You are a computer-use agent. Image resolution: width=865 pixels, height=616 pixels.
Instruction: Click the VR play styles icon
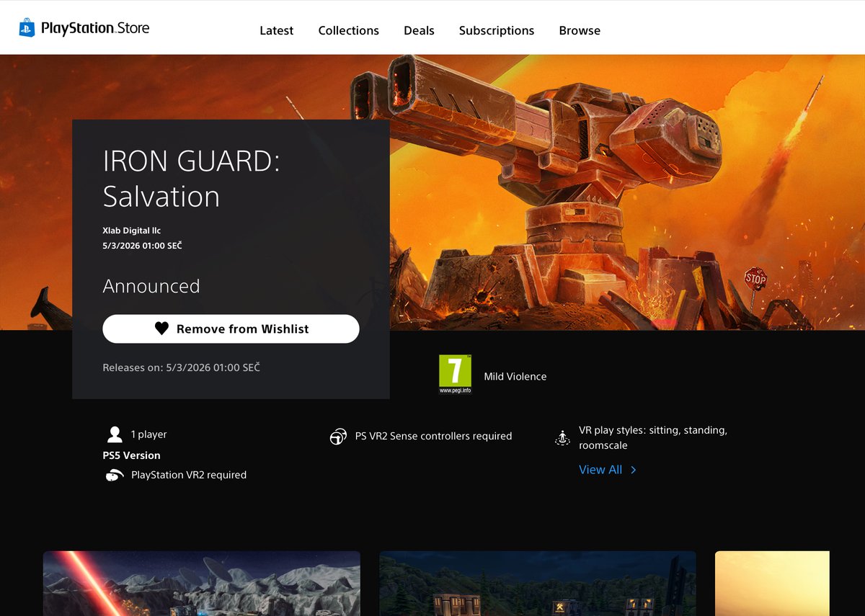click(562, 438)
